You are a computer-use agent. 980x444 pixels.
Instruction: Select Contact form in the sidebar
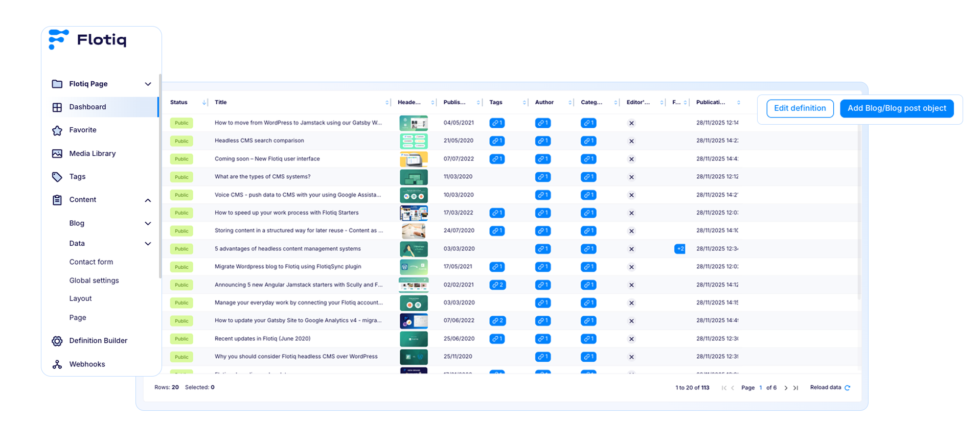(91, 262)
